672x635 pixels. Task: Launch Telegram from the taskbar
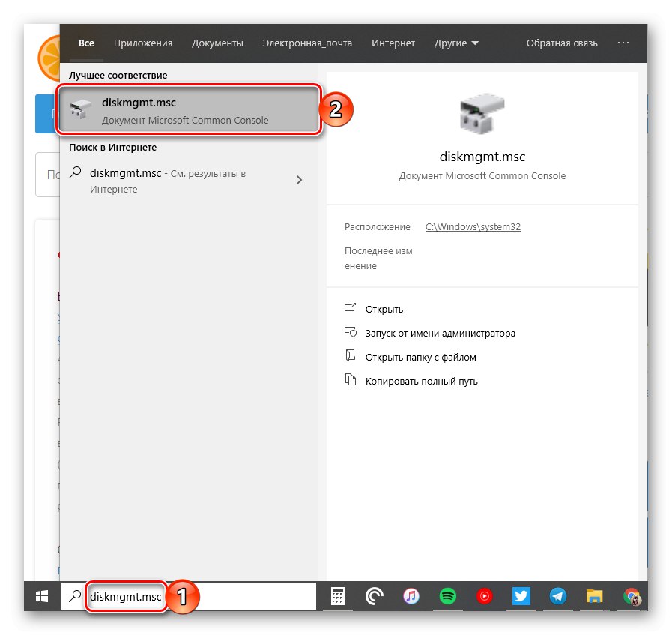557,596
